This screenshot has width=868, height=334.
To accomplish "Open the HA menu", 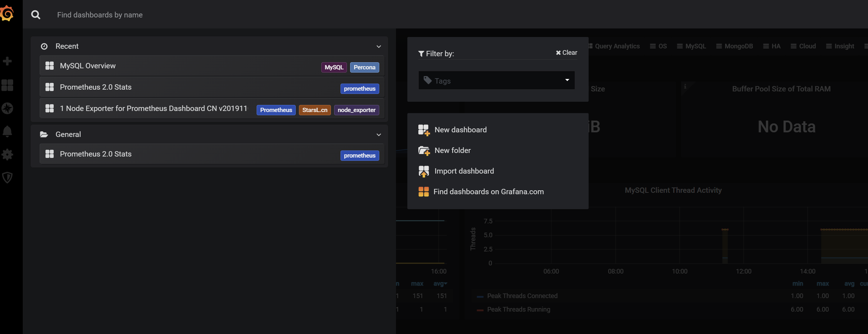I will 772,46.
